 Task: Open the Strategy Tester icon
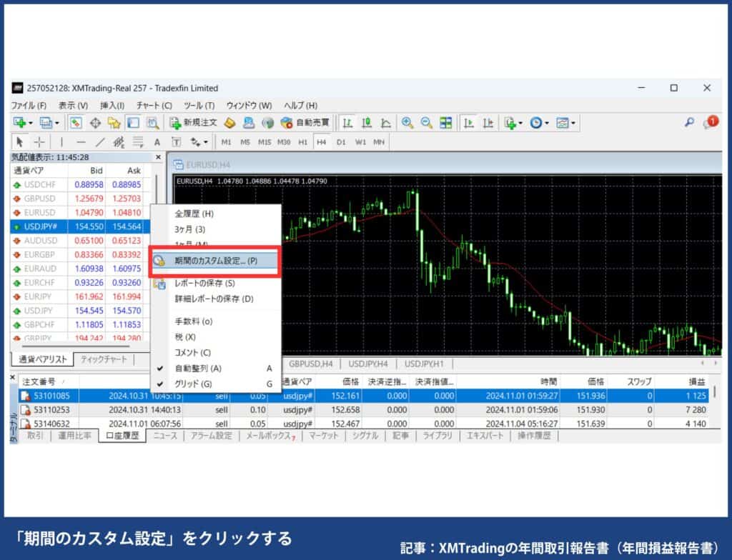pyautogui.click(x=153, y=123)
